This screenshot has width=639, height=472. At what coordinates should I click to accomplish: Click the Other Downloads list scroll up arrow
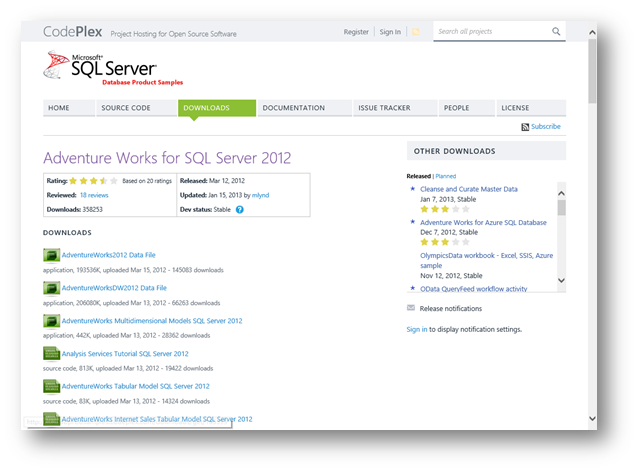tap(562, 193)
